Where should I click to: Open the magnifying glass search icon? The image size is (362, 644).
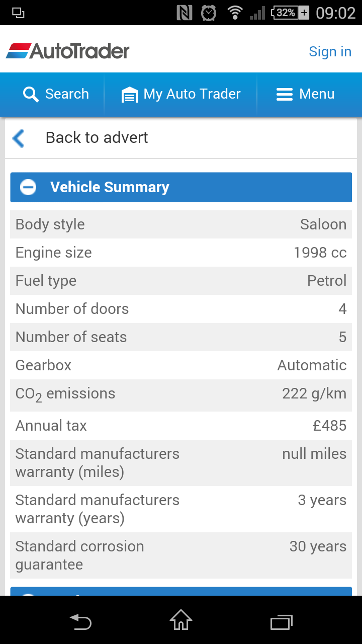pyautogui.click(x=31, y=94)
